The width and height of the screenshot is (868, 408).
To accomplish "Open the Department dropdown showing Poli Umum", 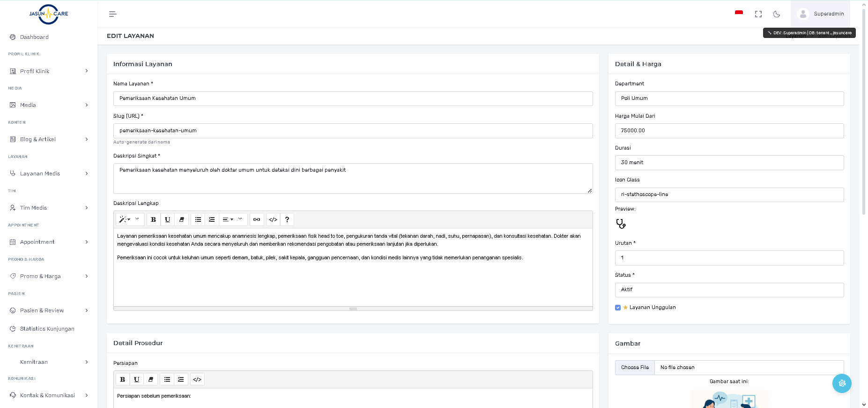I will pyautogui.click(x=729, y=98).
